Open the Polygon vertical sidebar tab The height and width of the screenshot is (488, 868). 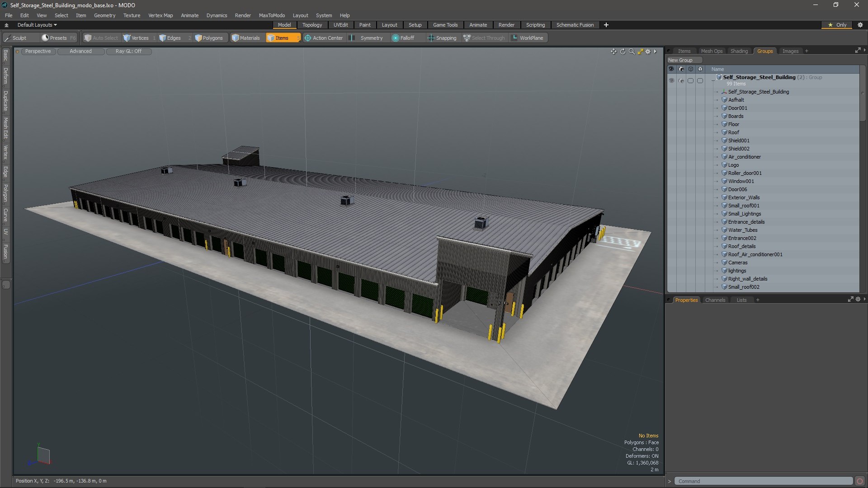pyautogui.click(x=5, y=193)
